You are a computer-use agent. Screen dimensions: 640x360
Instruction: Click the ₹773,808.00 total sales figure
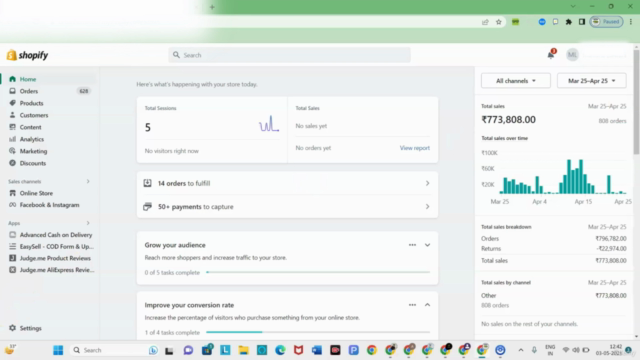[509, 120]
